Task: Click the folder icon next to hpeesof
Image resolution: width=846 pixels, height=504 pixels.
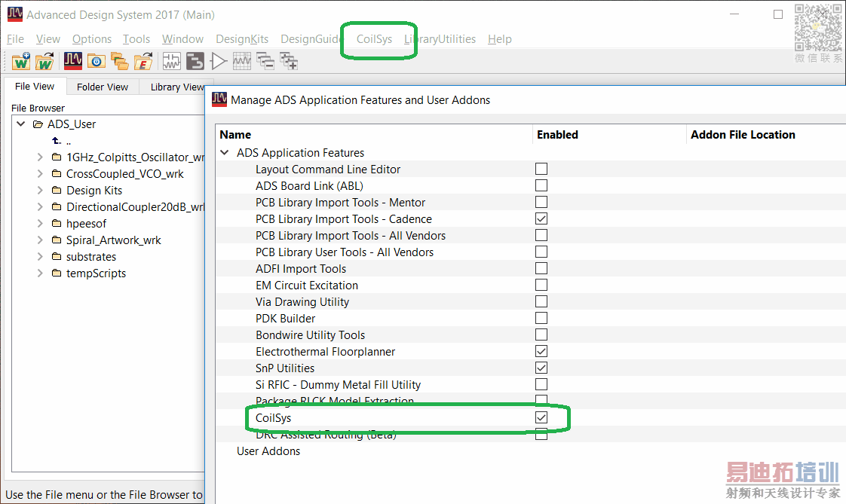Action: tap(57, 223)
